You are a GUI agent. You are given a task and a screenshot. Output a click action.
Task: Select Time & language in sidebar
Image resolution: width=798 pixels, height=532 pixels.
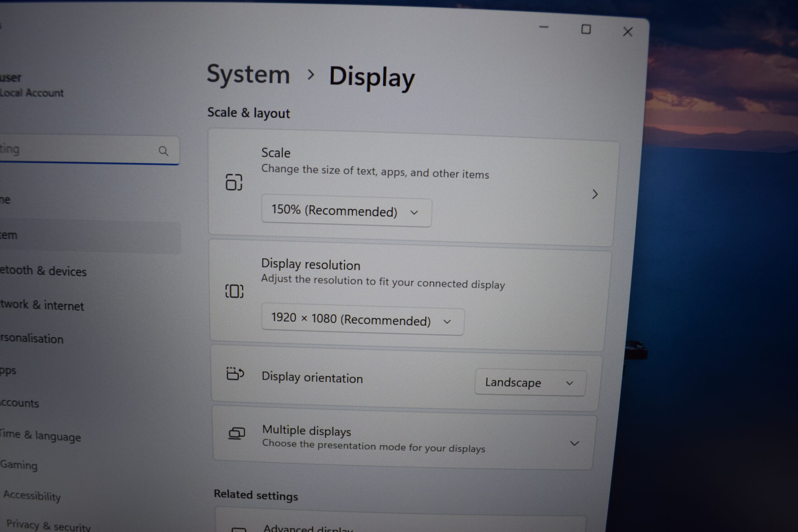pyautogui.click(x=40, y=435)
